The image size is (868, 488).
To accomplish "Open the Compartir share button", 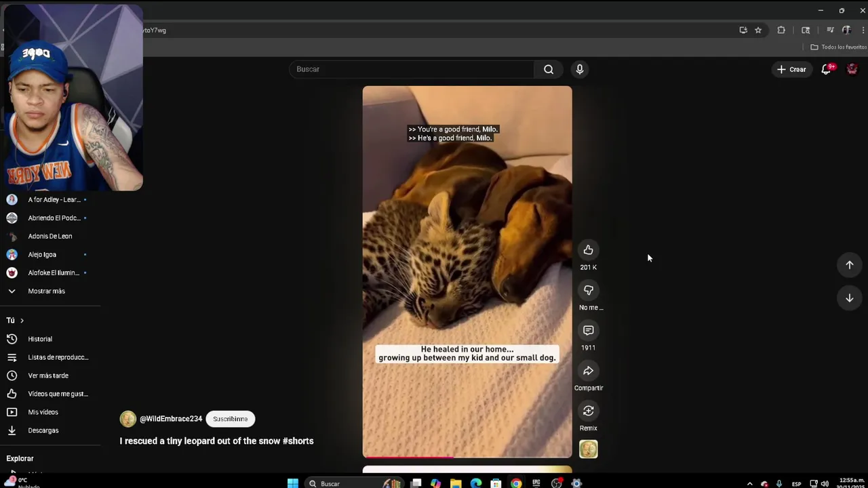I will point(588,371).
